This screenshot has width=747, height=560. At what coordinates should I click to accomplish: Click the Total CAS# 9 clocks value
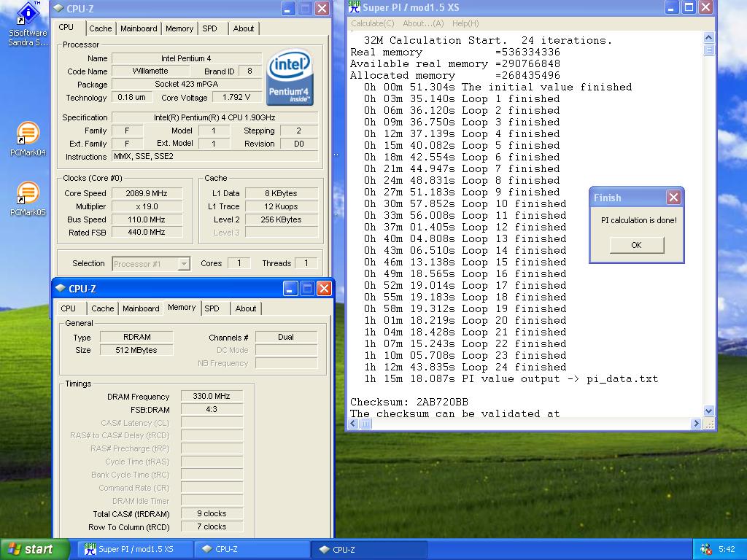212,514
